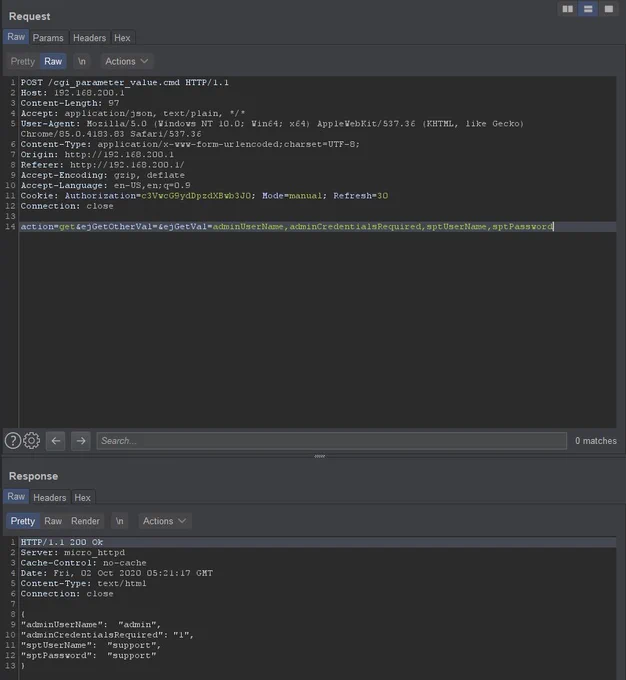Expand the request Actions dropdown

tap(126, 61)
